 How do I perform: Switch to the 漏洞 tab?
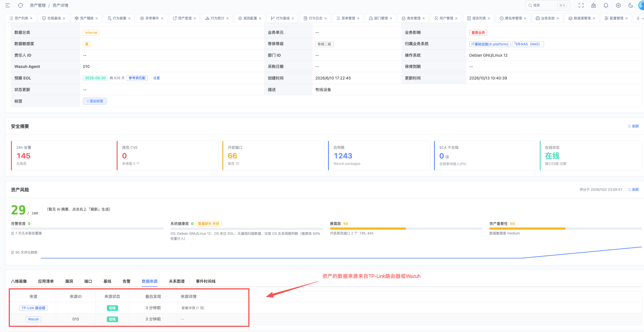[x=69, y=281]
